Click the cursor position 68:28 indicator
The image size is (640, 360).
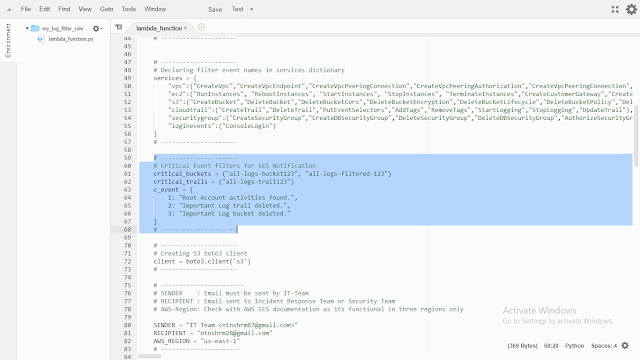551,346
